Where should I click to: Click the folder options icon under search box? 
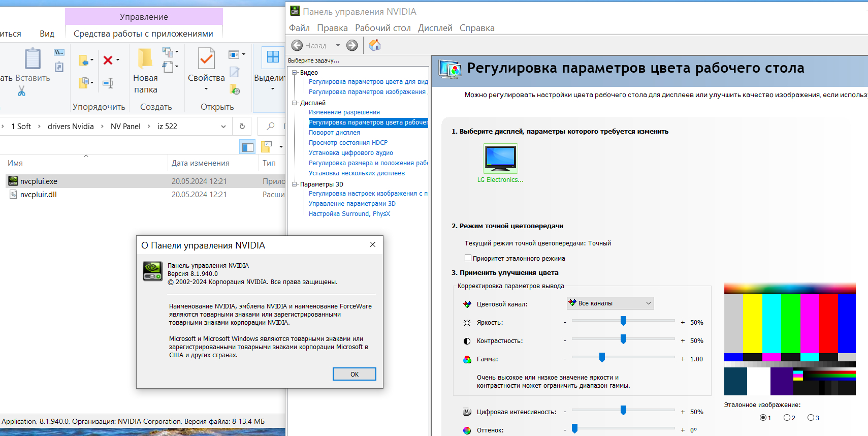pyautogui.click(x=267, y=147)
